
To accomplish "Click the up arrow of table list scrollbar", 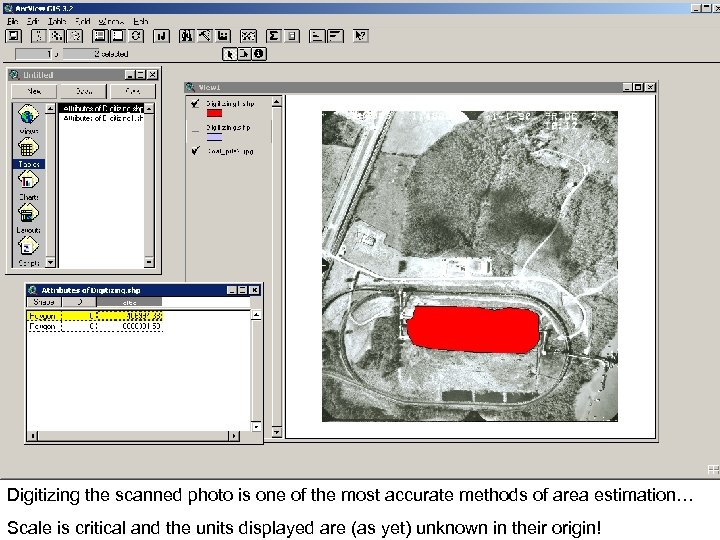I will coord(149,108).
